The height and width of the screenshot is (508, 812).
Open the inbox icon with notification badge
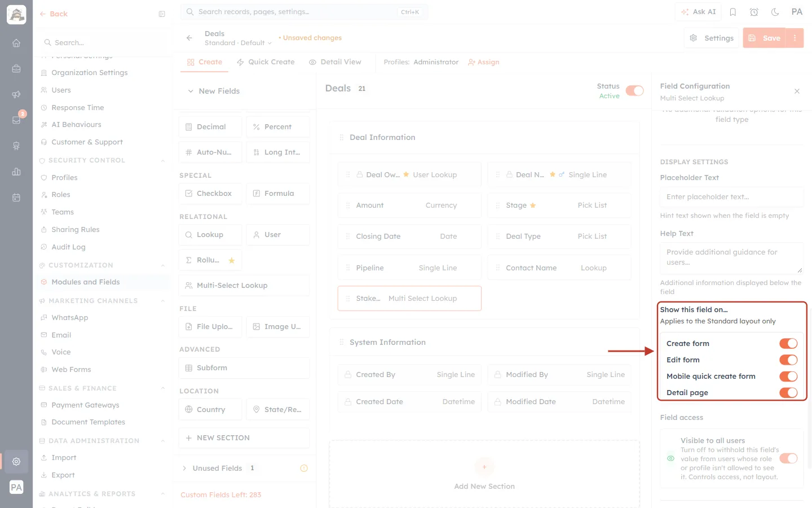pos(16,120)
